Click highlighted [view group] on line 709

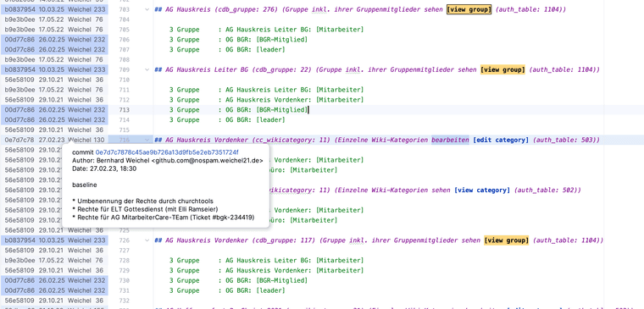502,69
